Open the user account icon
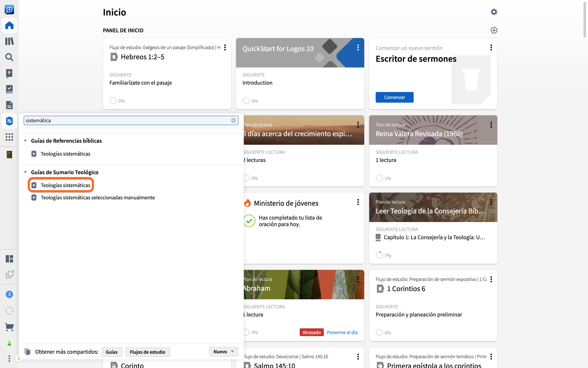 click(9, 343)
